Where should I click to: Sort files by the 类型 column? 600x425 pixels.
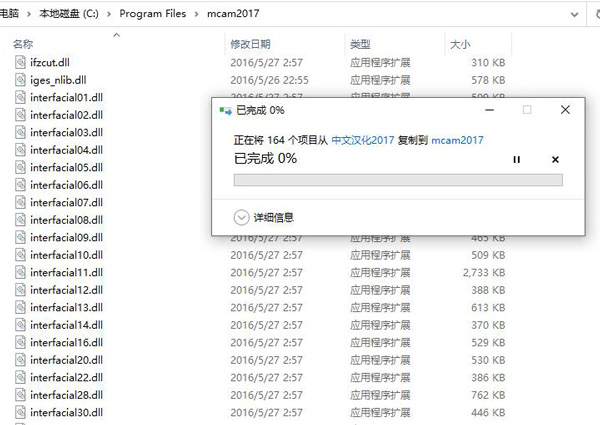tap(360, 44)
